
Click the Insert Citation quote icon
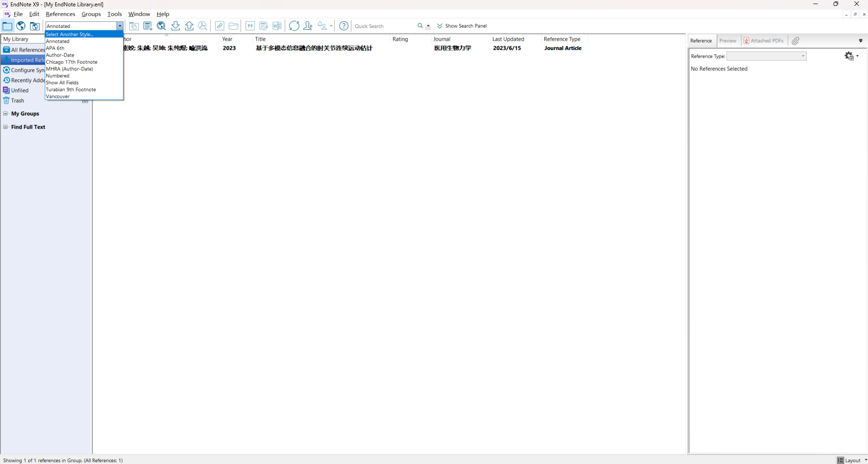(x=250, y=26)
